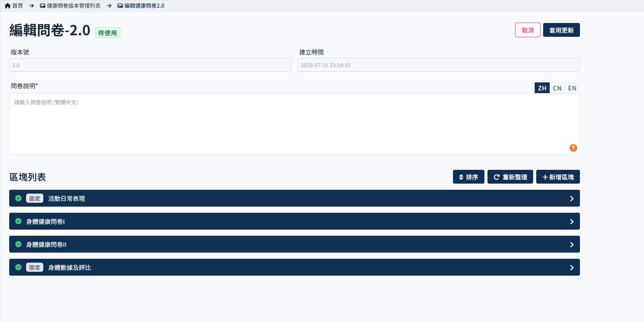Open 首頁 breadcrumb link
644x322 pixels.
coord(14,6)
